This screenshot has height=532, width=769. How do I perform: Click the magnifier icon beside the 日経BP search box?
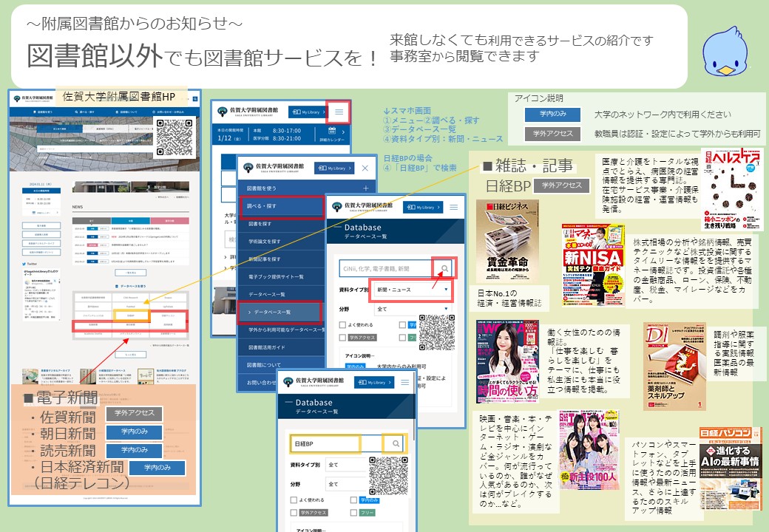click(x=396, y=443)
